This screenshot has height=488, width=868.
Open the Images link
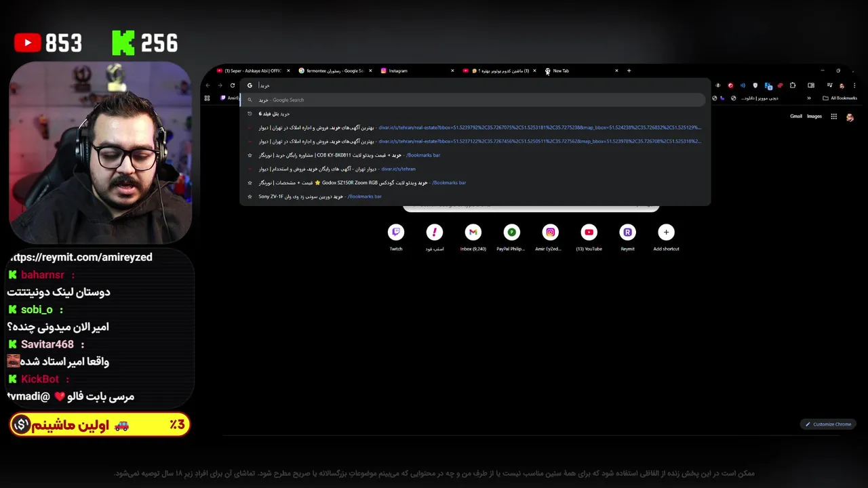tap(814, 117)
